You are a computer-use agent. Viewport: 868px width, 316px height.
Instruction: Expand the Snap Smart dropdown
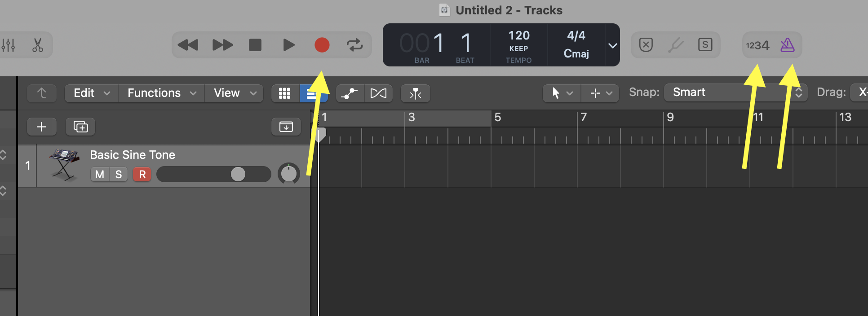pyautogui.click(x=735, y=92)
